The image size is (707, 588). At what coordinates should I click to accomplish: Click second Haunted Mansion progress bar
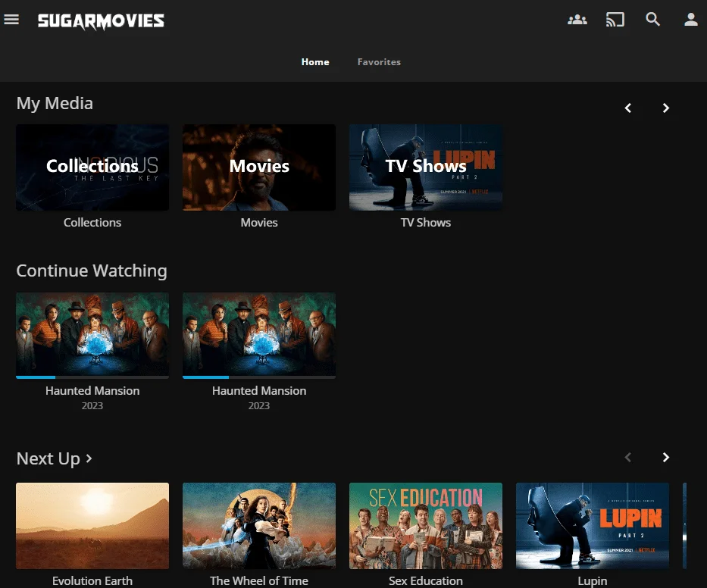[x=259, y=377]
